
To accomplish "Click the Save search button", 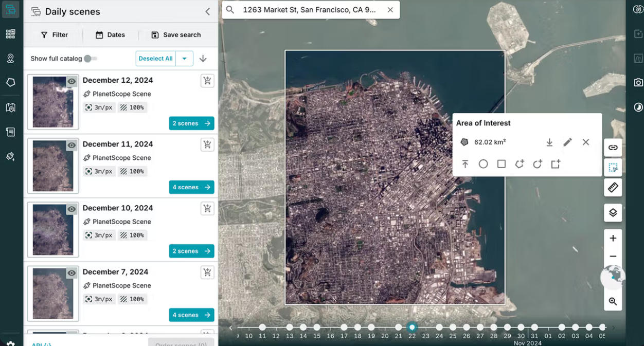I will pos(176,35).
